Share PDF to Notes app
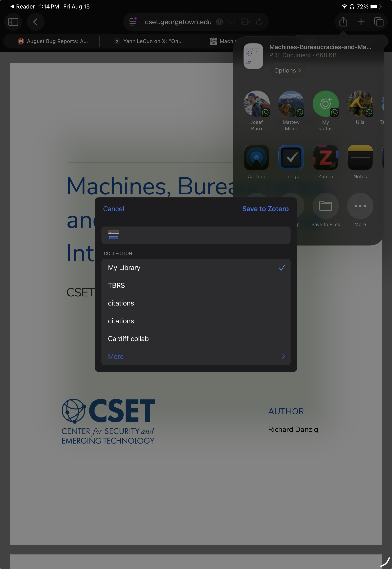Screen dimensions: 392x569 coord(360,158)
